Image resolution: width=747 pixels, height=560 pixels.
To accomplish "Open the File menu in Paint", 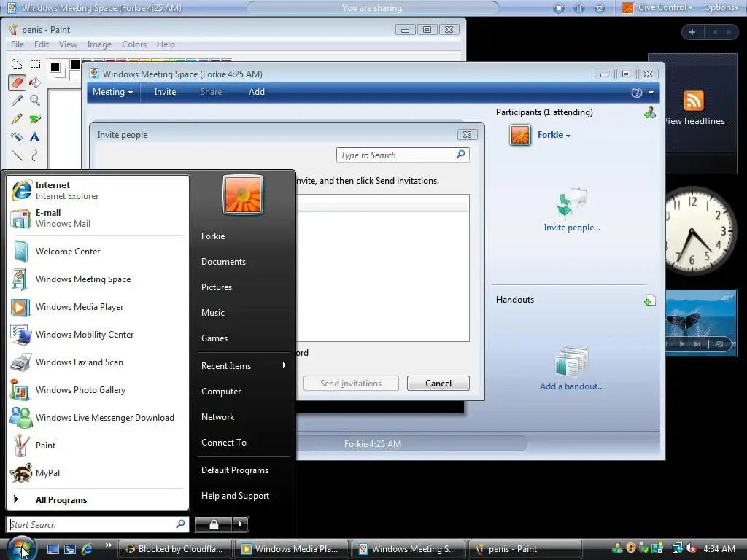I will (18, 44).
